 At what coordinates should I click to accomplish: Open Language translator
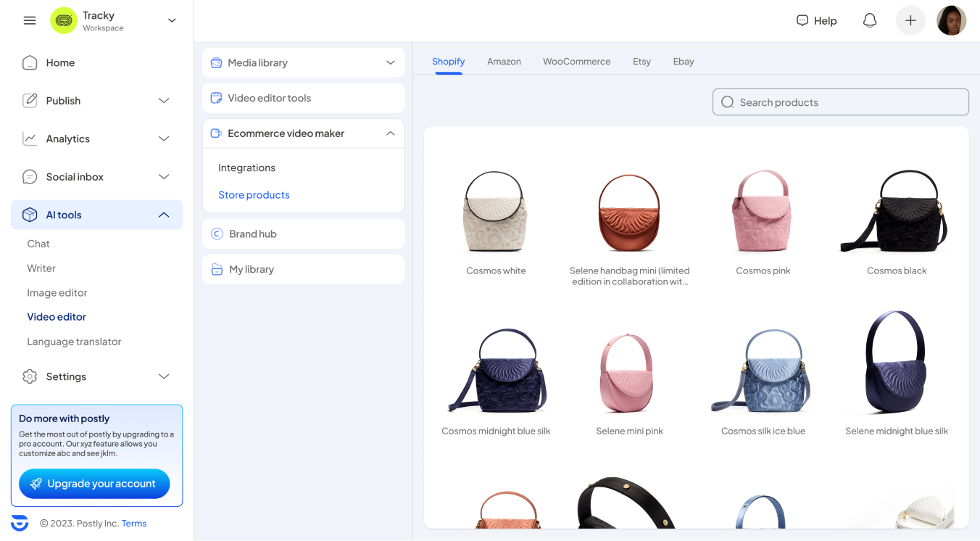74,342
